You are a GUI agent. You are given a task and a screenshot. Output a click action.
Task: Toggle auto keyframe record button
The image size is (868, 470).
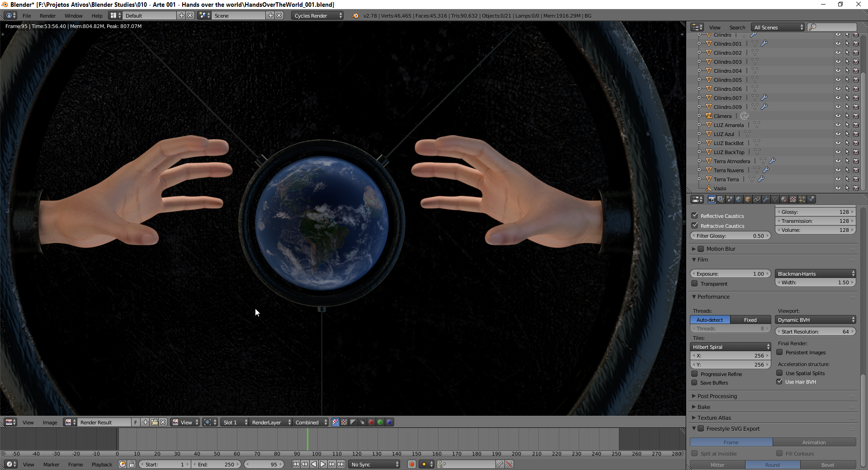point(411,464)
